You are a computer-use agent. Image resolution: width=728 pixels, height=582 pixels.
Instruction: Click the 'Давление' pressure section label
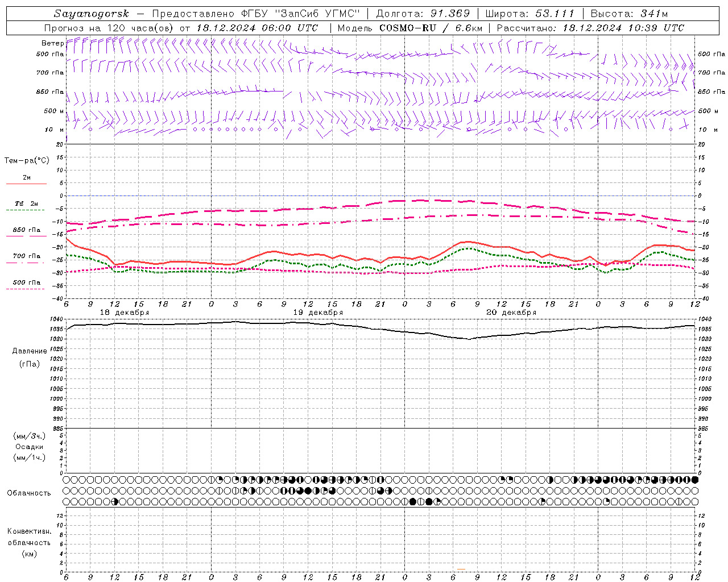[x=30, y=351]
